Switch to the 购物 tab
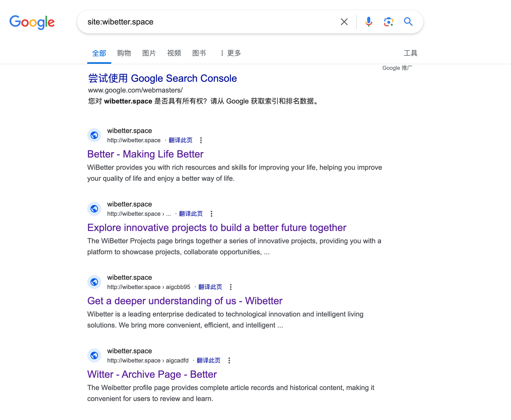The width and height of the screenshot is (511, 420). [x=124, y=53]
